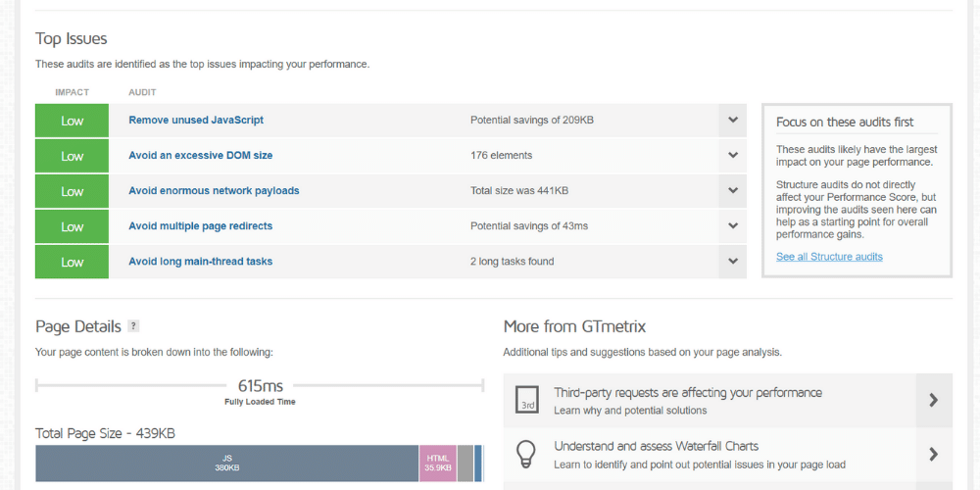Screen dimensions: 980x490
Task: Click the Page Details question mark help icon
Action: [x=133, y=326]
